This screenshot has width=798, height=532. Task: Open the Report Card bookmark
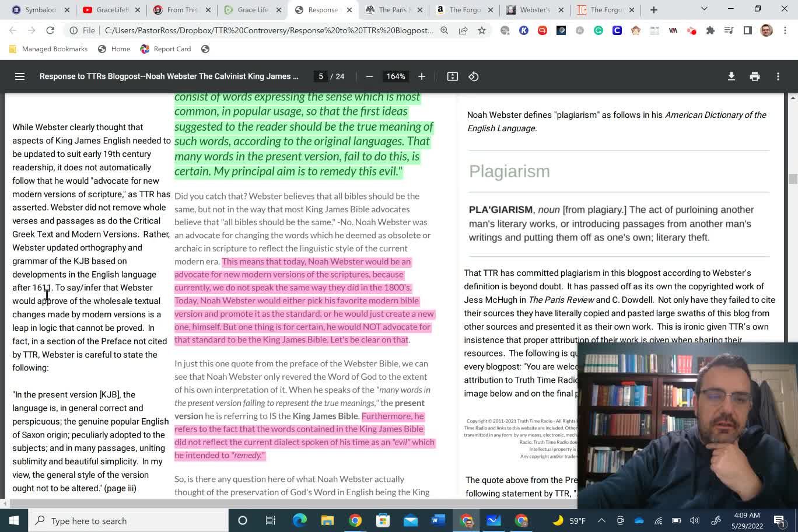[166, 49]
